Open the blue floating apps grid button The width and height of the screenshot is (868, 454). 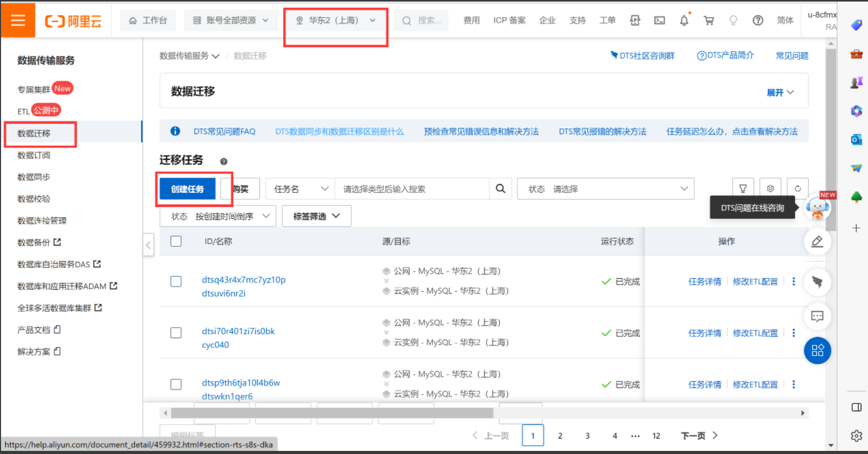point(817,350)
